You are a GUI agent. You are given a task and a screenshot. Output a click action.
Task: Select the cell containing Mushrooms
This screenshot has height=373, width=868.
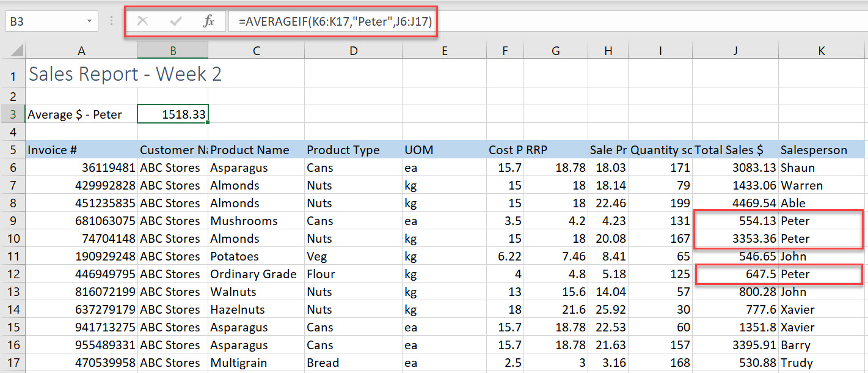(x=244, y=221)
